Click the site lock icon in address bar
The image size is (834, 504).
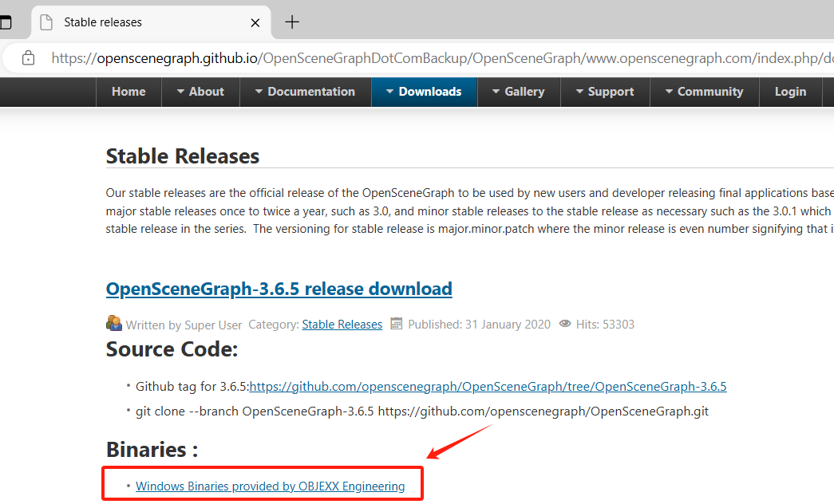click(x=28, y=58)
